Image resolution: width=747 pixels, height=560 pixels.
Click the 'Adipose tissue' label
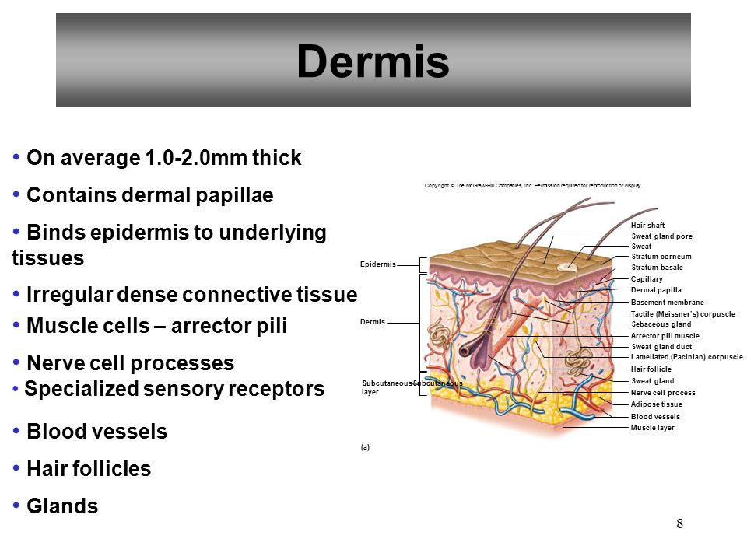pyautogui.click(x=657, y=404)
